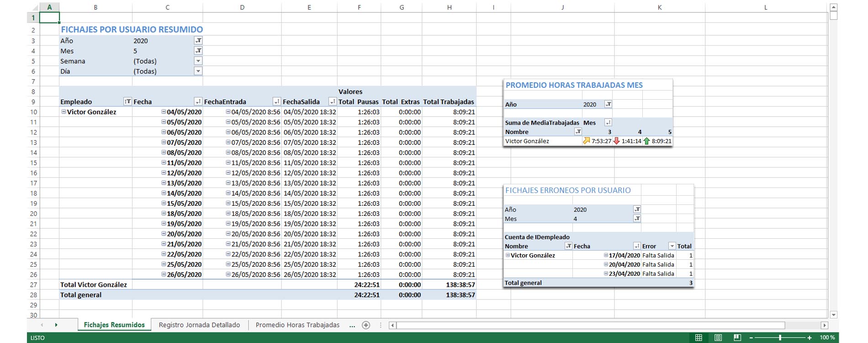Collapse the Victor González group in main table
The height and width of the screenshot is (343, 868).
pyautogui.click(x=64, y=112)
